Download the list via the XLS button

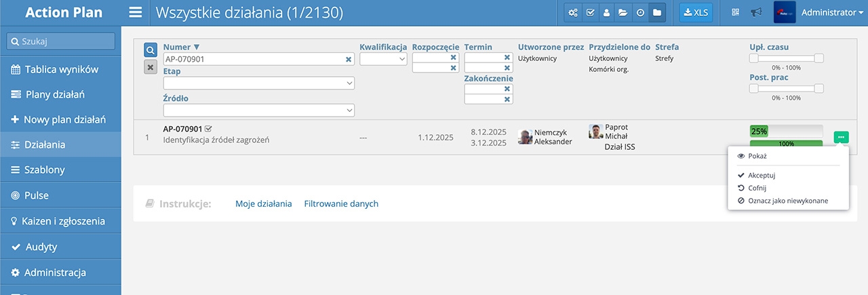[696, 13]
